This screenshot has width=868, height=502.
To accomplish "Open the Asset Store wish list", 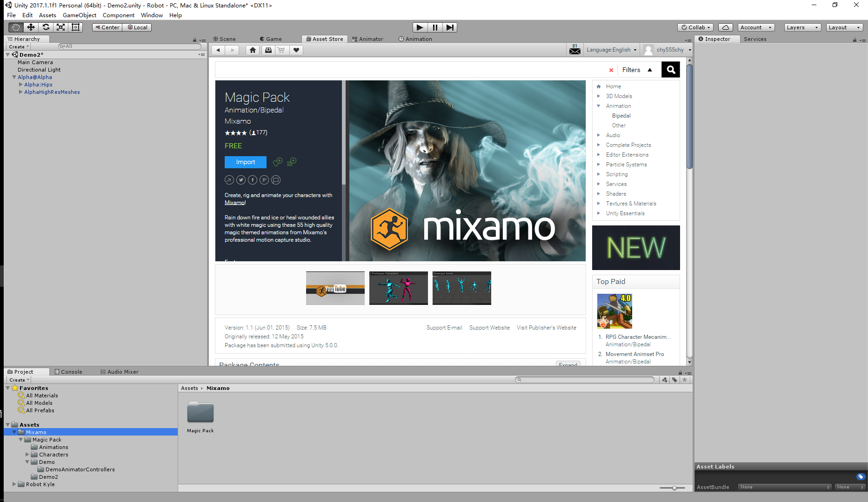I will point(296,50).
